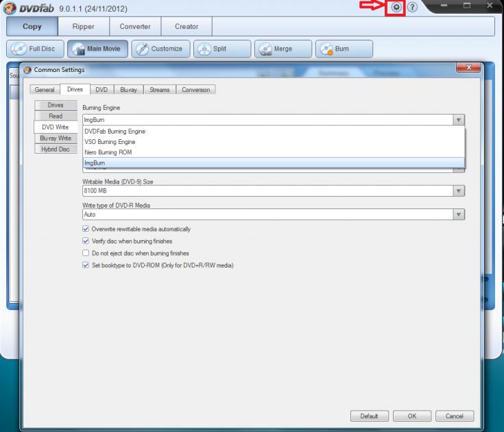
Task: Collapse the Burning Engine dropdown arrow
Action: (459, 120)
